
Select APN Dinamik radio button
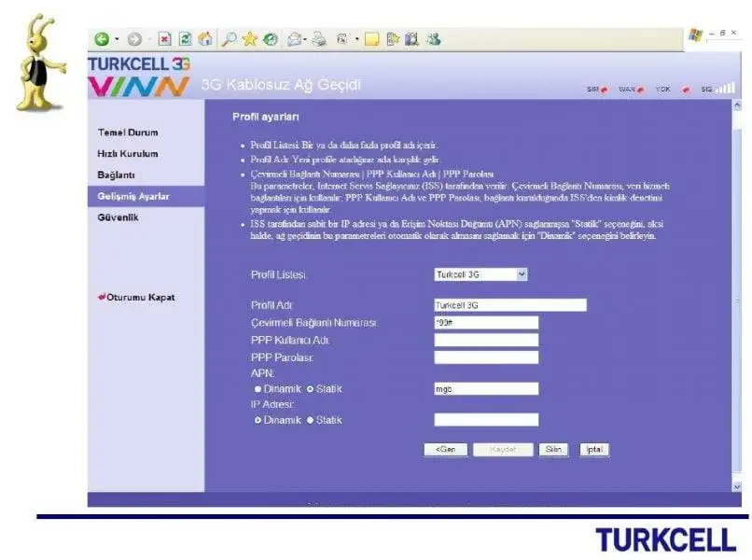[258, 389]
